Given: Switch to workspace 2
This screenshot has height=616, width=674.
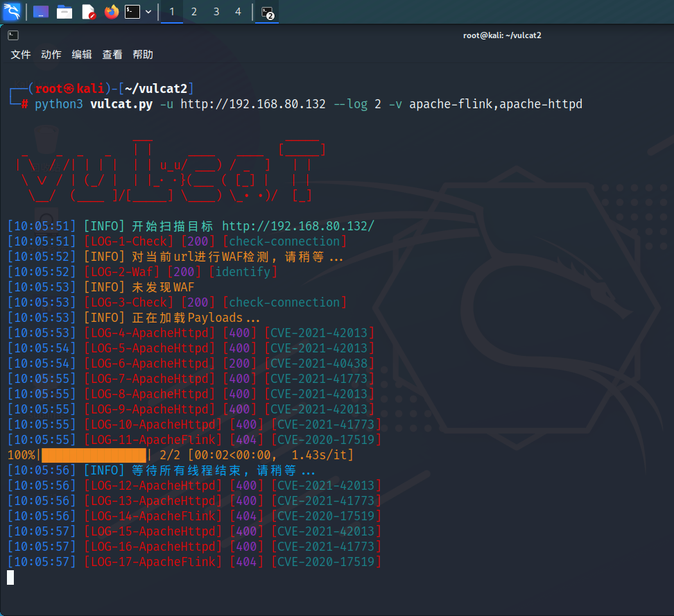Looking at the screenshot, I should [194, 12].
